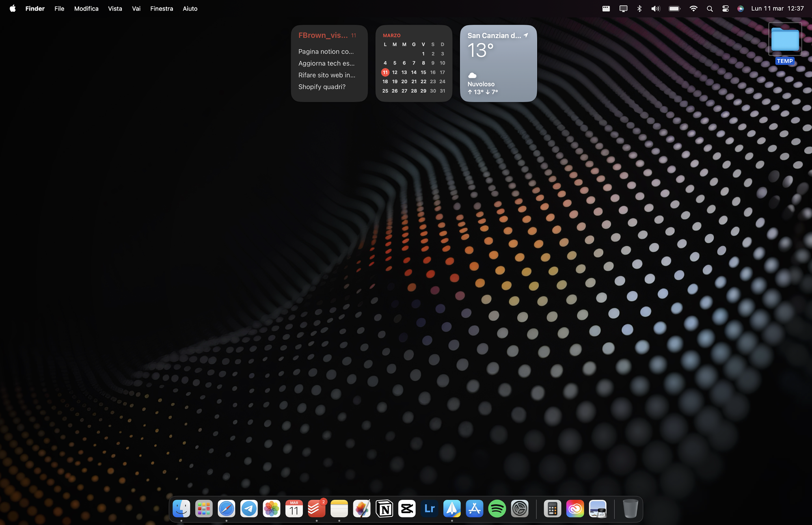Open the FBrown_vis... reminders list title

(323, 35)
